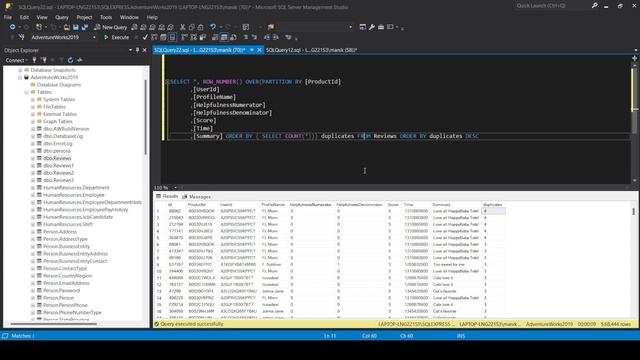The image size is (640, 360).
Task: Expand the dbo.Reviews table node
Action: [33, 158]
